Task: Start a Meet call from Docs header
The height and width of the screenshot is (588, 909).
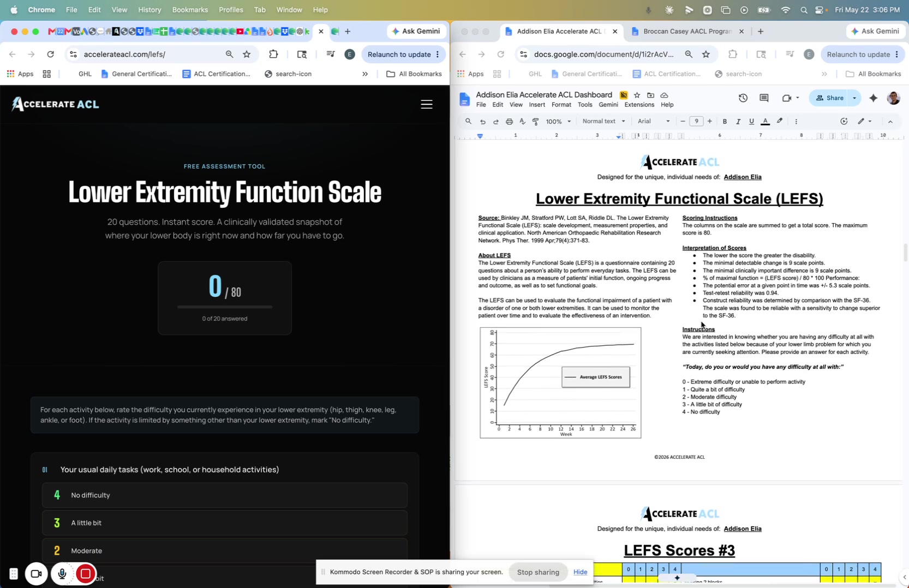Action: pos(786,98)
